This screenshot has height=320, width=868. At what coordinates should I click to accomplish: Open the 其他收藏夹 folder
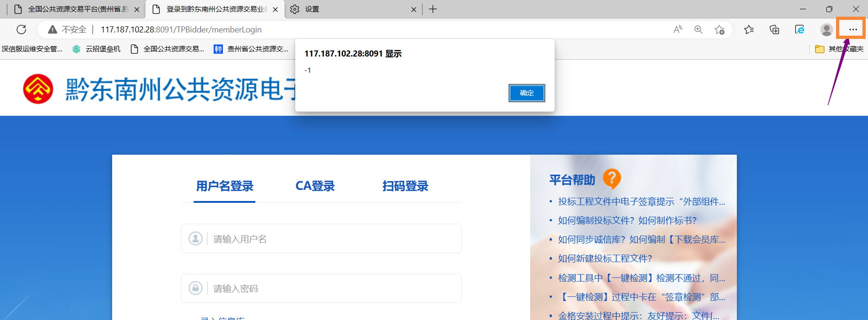pos(839,49)
